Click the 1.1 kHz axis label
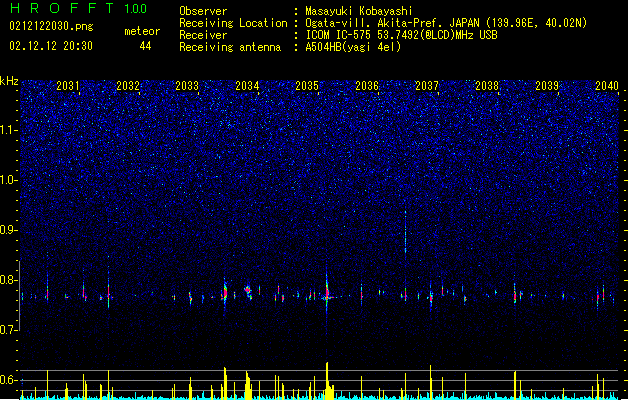Screen dimensions: 629x400 point(9,130)
